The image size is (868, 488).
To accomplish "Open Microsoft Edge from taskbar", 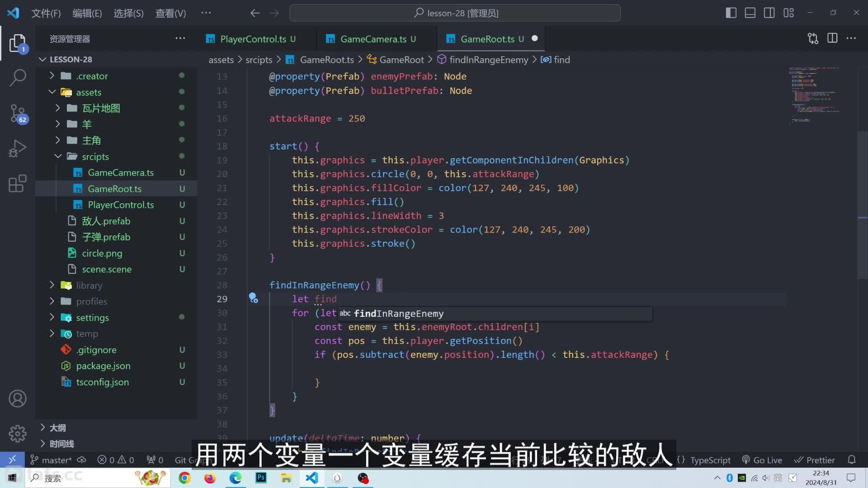I will click(236, 478).
